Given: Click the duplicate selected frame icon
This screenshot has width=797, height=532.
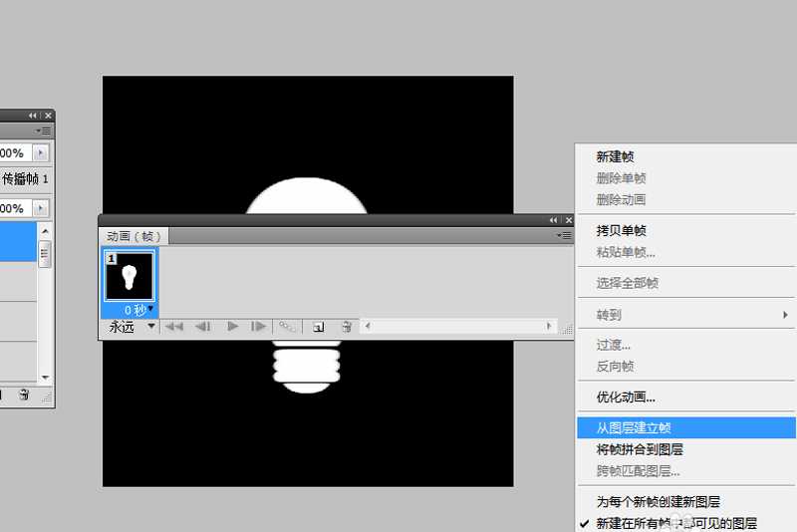Looking at the screenshot, I should (x=318, y=326).
